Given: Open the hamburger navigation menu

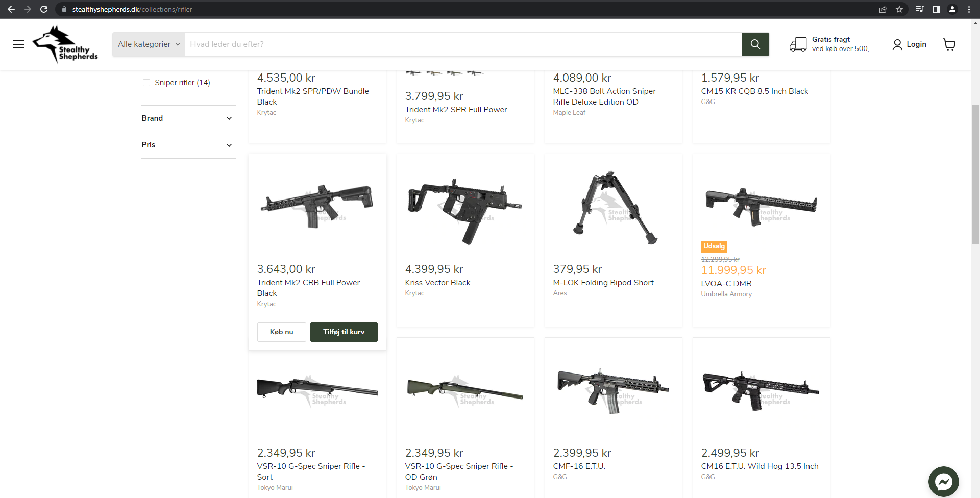Looking at the screenshot, I should coord(18,44).
